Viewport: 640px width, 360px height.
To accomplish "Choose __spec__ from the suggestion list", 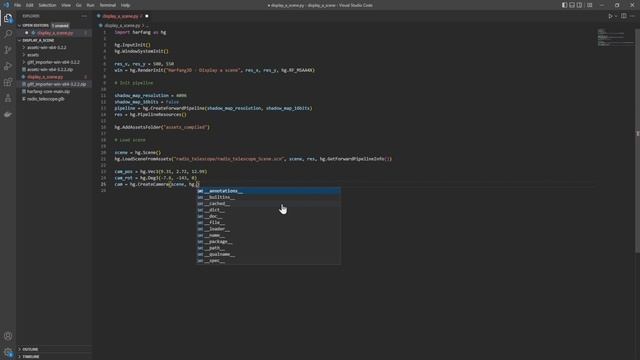I will tap(269, 260).
